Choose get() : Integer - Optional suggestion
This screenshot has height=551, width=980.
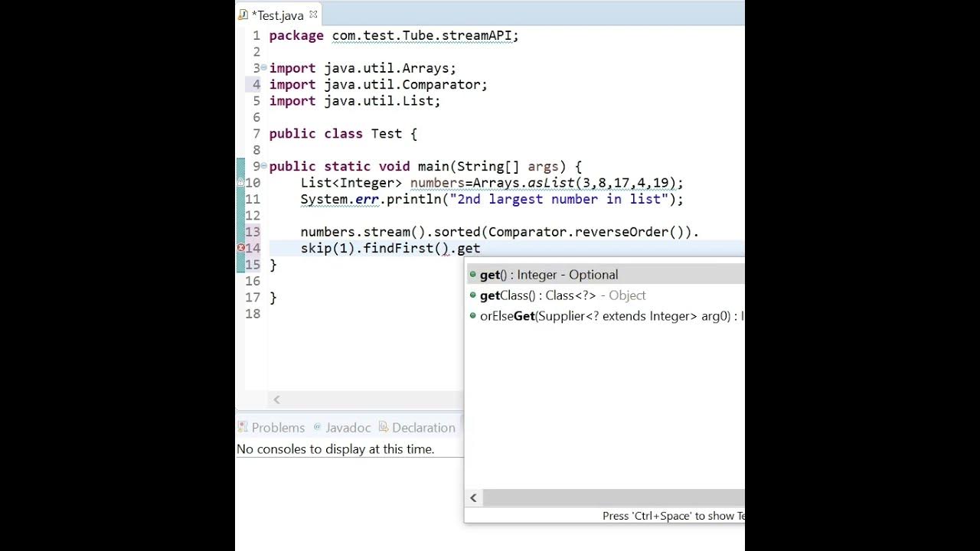pyautogui.click(x=605, y=275)
